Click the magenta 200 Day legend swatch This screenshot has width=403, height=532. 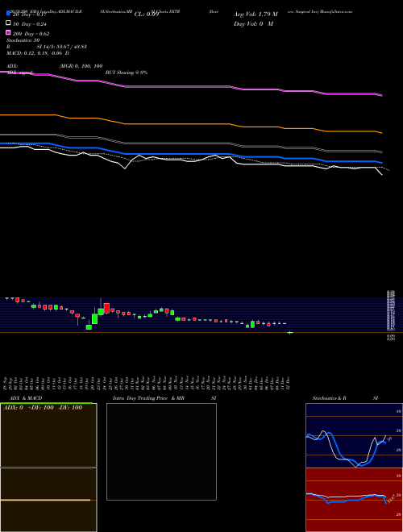pyautogui.click(x=8, y=32)
